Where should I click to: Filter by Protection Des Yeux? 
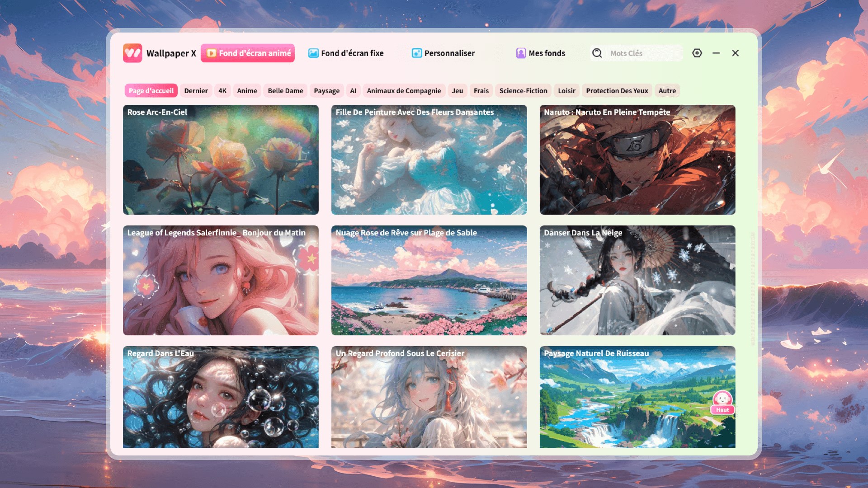617,90
